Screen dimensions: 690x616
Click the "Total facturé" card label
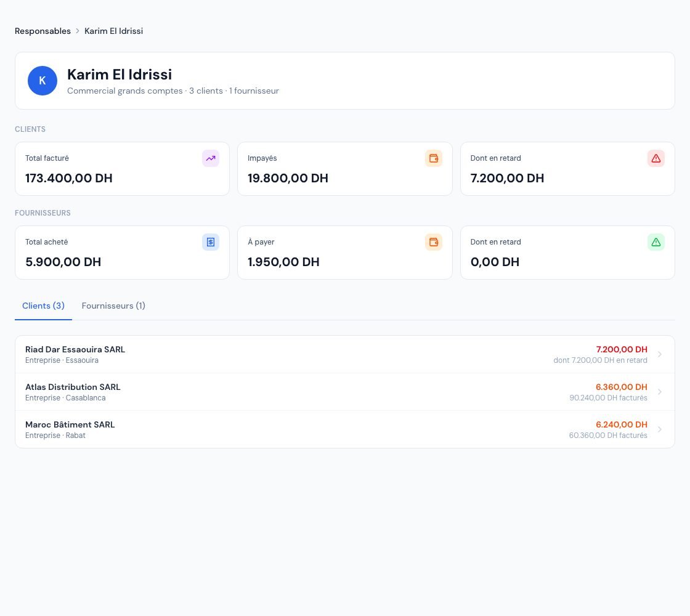pos(47,158)
